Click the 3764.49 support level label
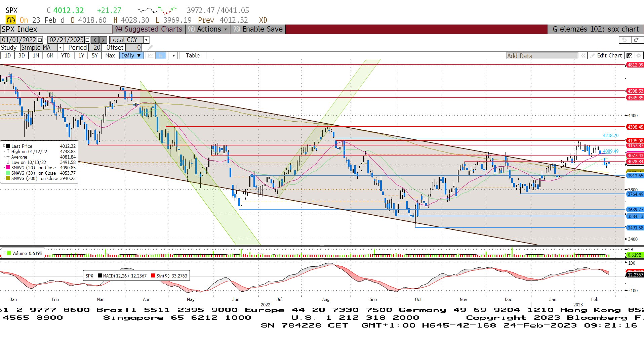 [x=635, y=194]
